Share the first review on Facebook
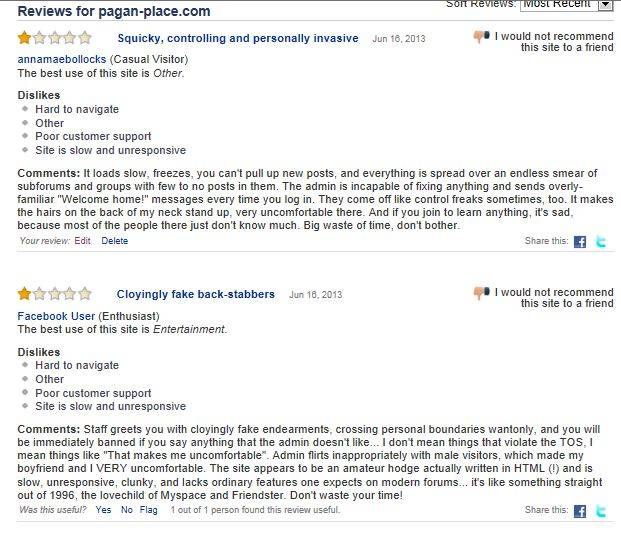The width and height of the screenshot is (621, 535). pos(579,242)
